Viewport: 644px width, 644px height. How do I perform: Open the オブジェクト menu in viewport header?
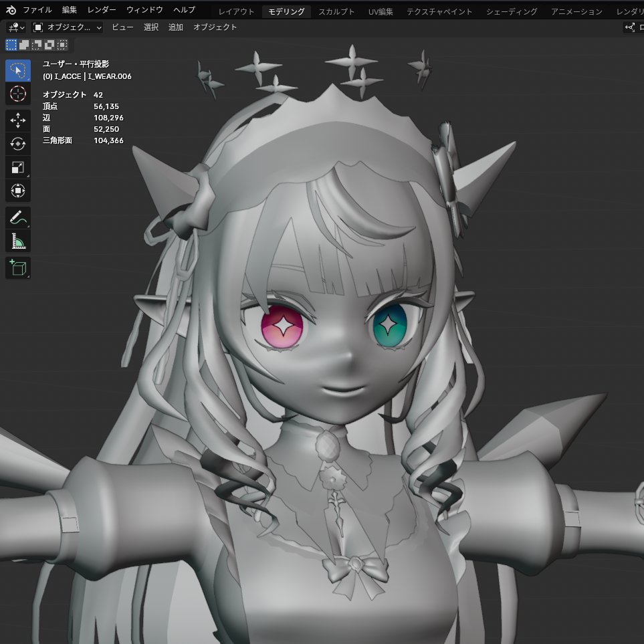(215, 27)
